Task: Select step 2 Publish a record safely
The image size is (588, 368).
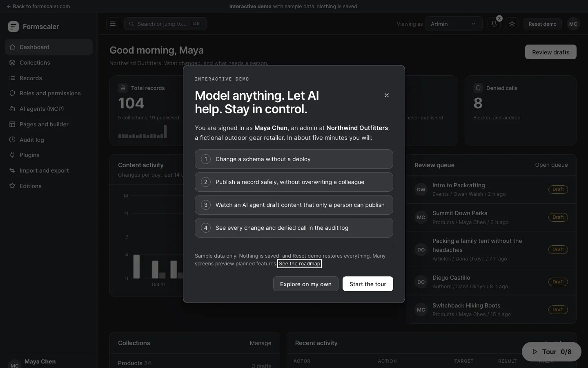Action: pos(294,182)
